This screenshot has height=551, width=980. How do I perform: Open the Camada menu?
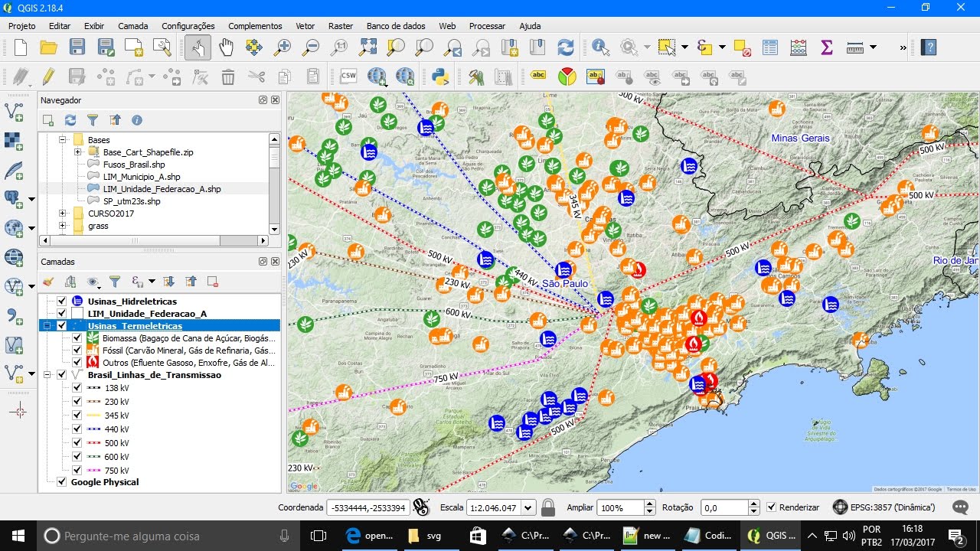coord(133,26)
